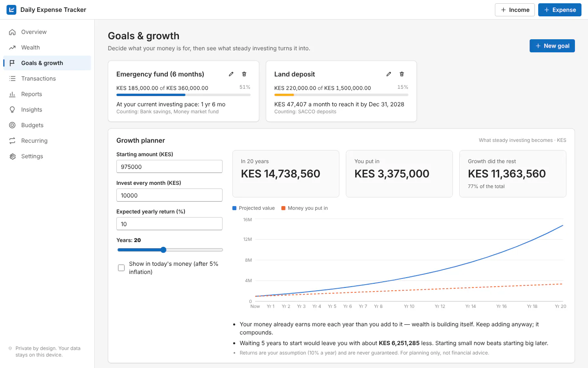This screenshot has width=588, height=368.
Task: Navigate to Reports
Action: click(x=47, y=94)
